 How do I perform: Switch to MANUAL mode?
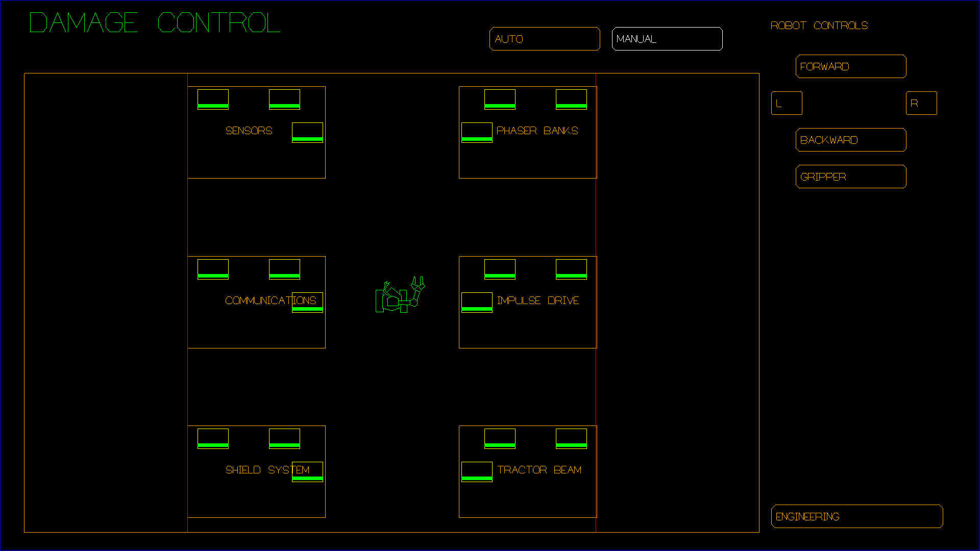666,38
